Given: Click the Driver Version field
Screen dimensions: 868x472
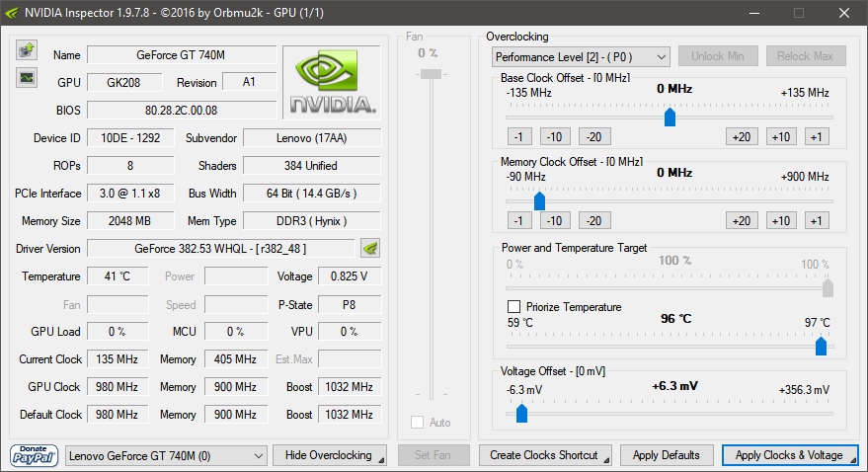Looking at the screenshot, I should 221,249.
